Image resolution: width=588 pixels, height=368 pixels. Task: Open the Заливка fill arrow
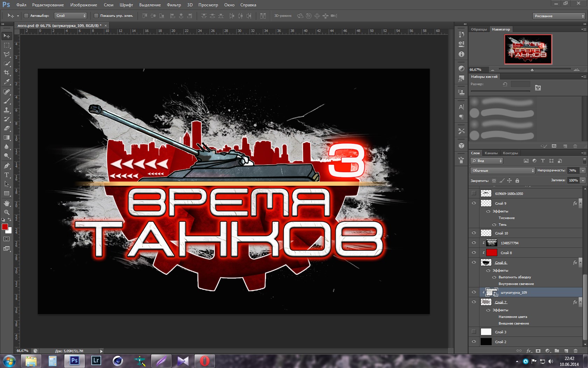583,180
